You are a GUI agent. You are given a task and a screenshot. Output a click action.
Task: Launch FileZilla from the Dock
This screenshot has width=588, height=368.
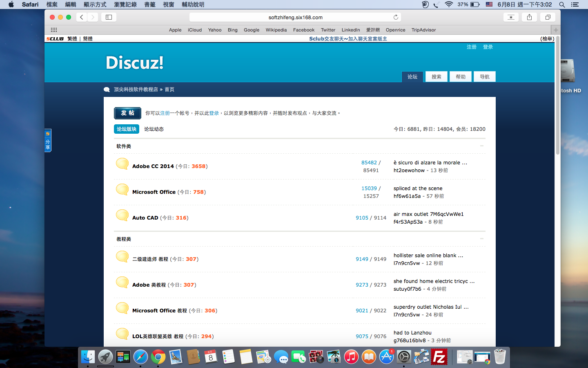click(439, 357)
